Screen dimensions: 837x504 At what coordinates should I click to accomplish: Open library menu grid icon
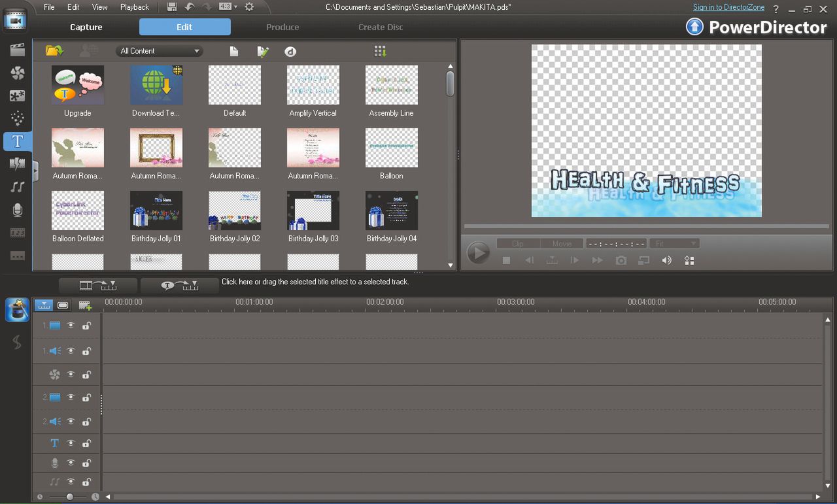point(380,51)
